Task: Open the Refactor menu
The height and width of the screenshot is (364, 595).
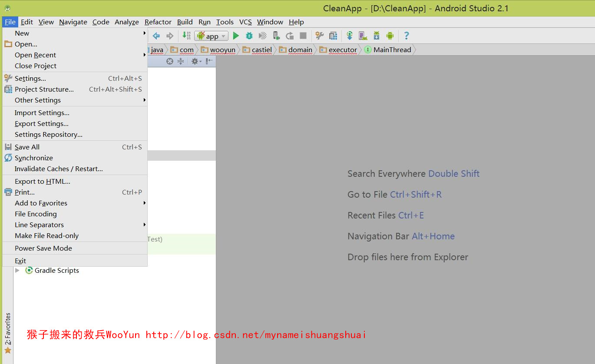Action: click(158, 22)
